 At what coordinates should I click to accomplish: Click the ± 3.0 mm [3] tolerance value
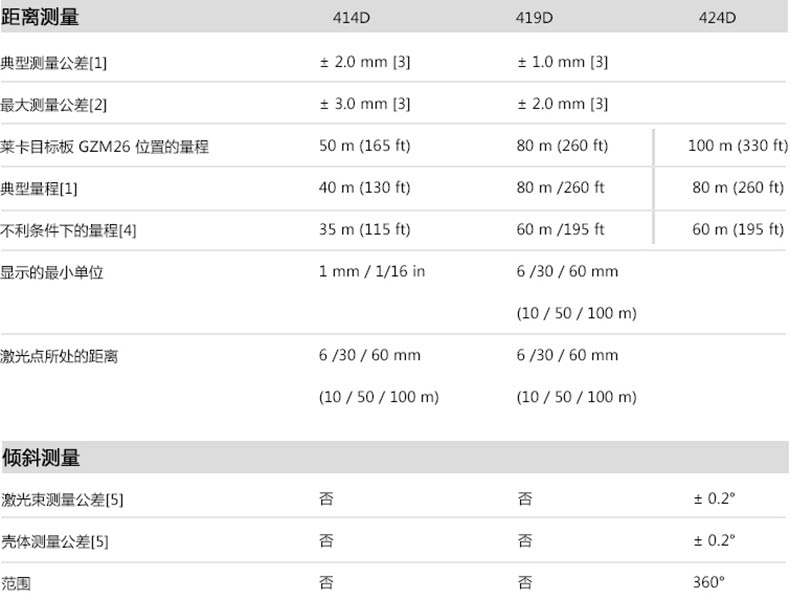tap(365, 104)
